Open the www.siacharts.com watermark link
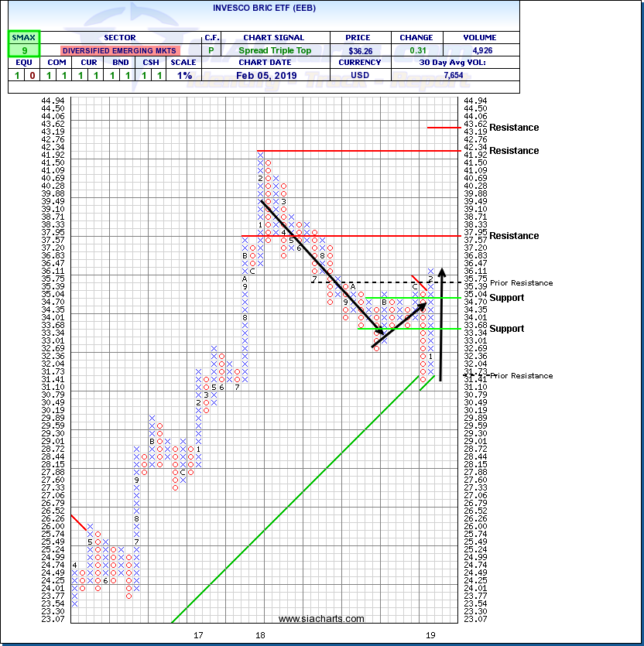 (x=321, y=619)
